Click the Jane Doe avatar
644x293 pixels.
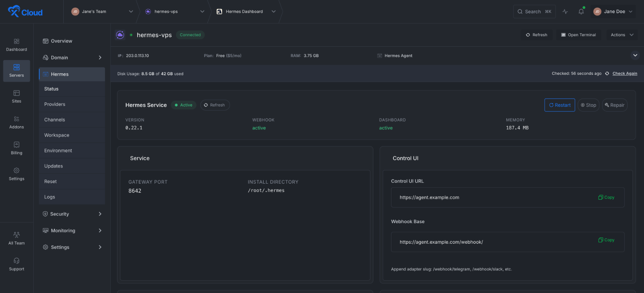point(597,12)
